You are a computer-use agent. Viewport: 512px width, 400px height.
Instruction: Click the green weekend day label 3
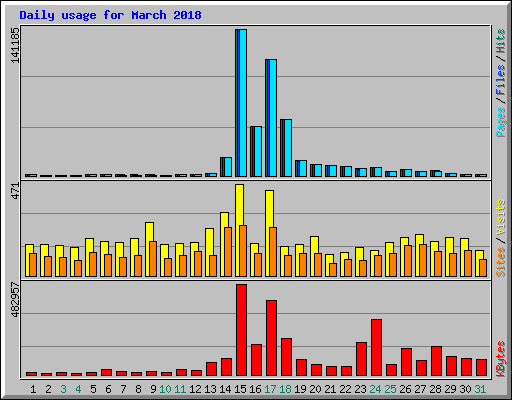[x=63, y=389]
